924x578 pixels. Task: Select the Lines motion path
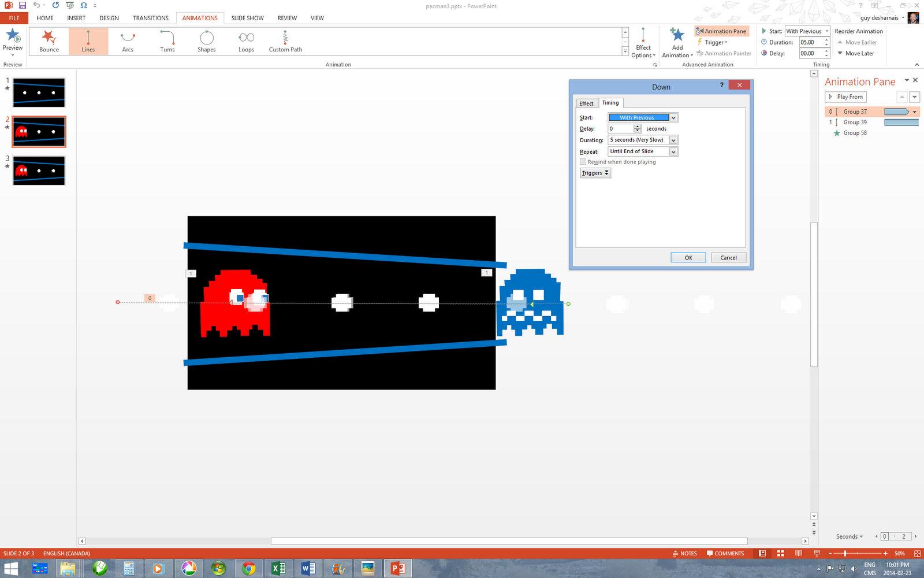[88, 42]
